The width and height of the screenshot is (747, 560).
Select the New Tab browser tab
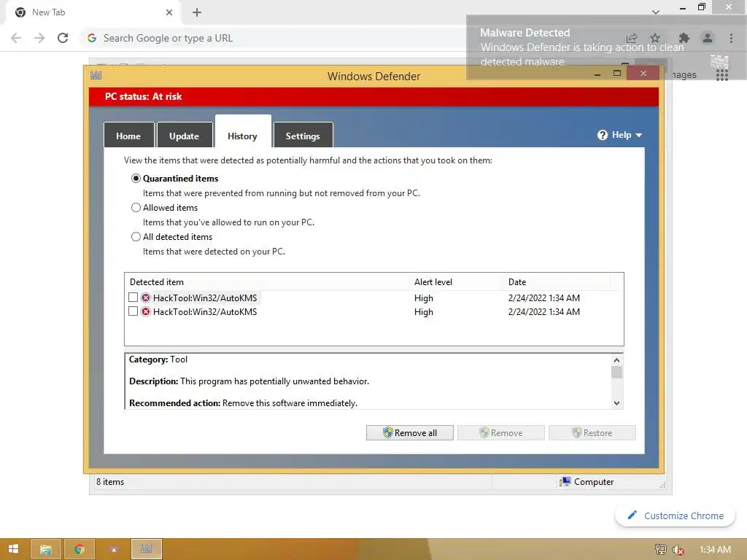(93, 12)
